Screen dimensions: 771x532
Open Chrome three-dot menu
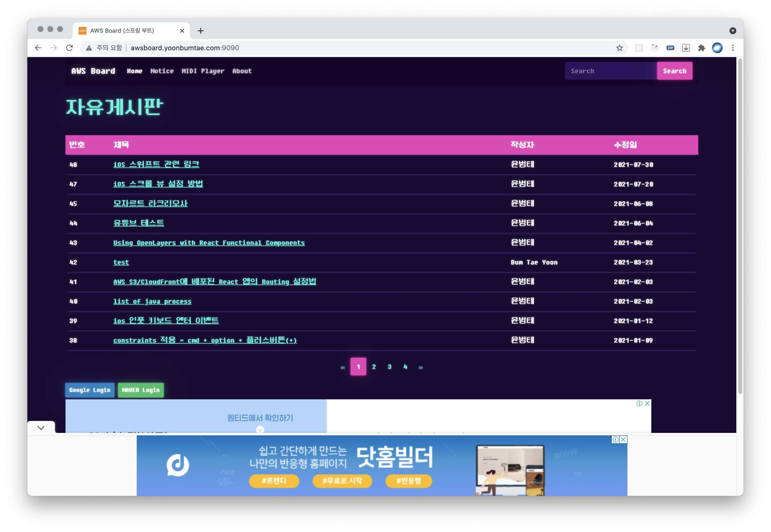pos(733,48)
